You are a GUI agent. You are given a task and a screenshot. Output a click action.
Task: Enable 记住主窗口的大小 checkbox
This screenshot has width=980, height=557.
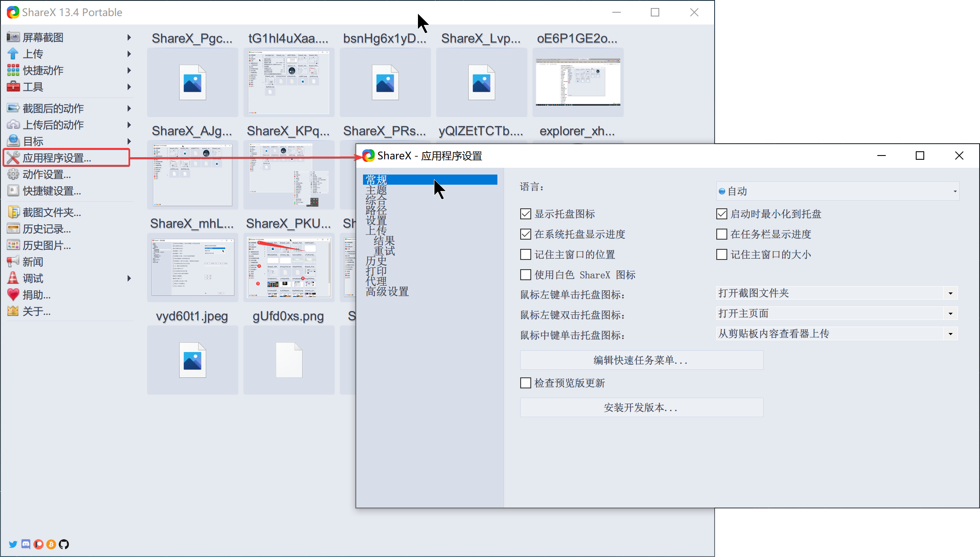(x=722, y=254)
